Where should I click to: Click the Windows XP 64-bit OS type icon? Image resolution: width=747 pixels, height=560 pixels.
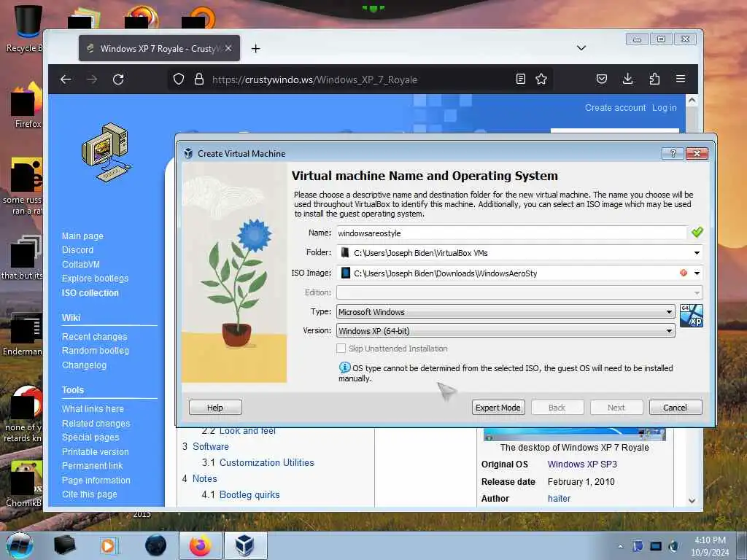point(692,316)
